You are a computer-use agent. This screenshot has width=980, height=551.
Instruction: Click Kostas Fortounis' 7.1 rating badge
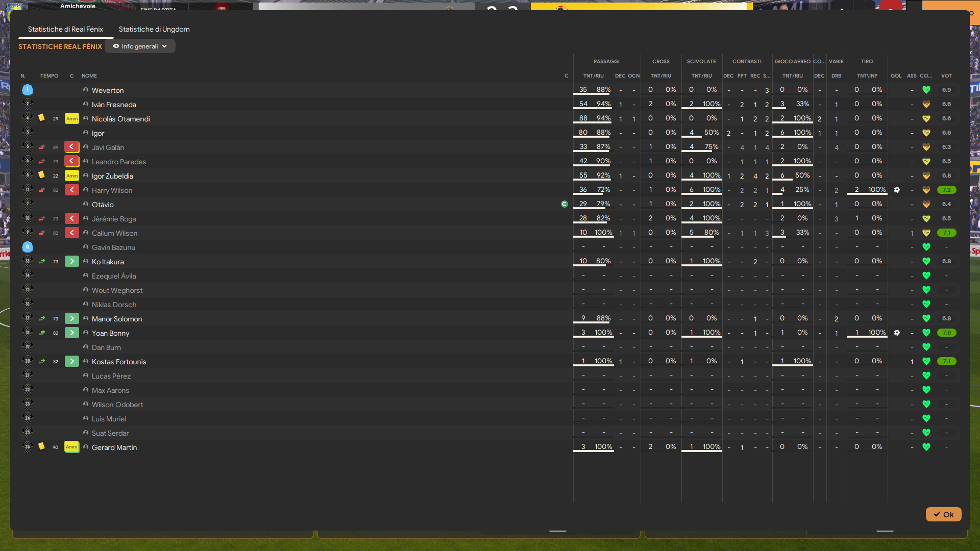tap(946, 361)
